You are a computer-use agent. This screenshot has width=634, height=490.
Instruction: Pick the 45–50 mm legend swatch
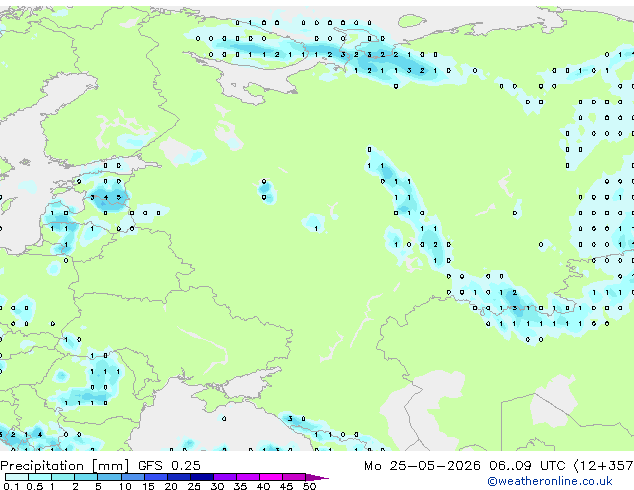pos(294,477)
